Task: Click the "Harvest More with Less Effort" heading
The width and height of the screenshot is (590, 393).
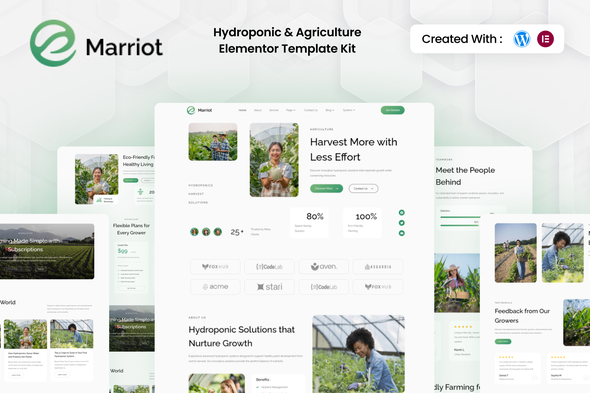Action: [353, 149]
